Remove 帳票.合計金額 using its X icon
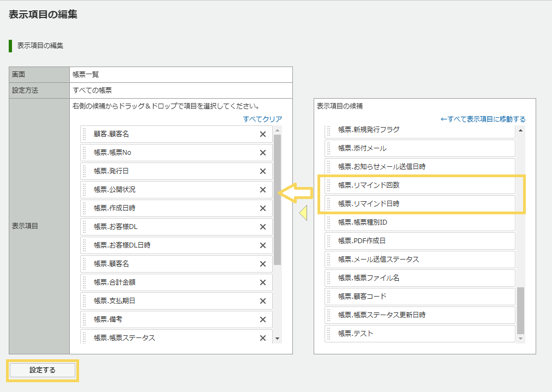The image size is (552, 392). pyautogui.click(x=262, y=282)
